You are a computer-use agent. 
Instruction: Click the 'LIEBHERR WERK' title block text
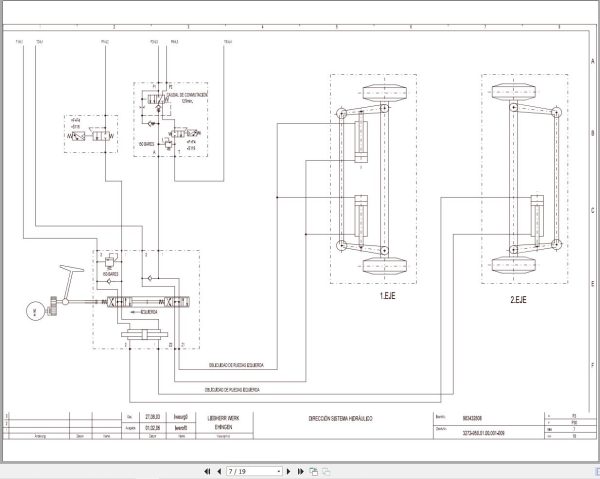(223, 418)
